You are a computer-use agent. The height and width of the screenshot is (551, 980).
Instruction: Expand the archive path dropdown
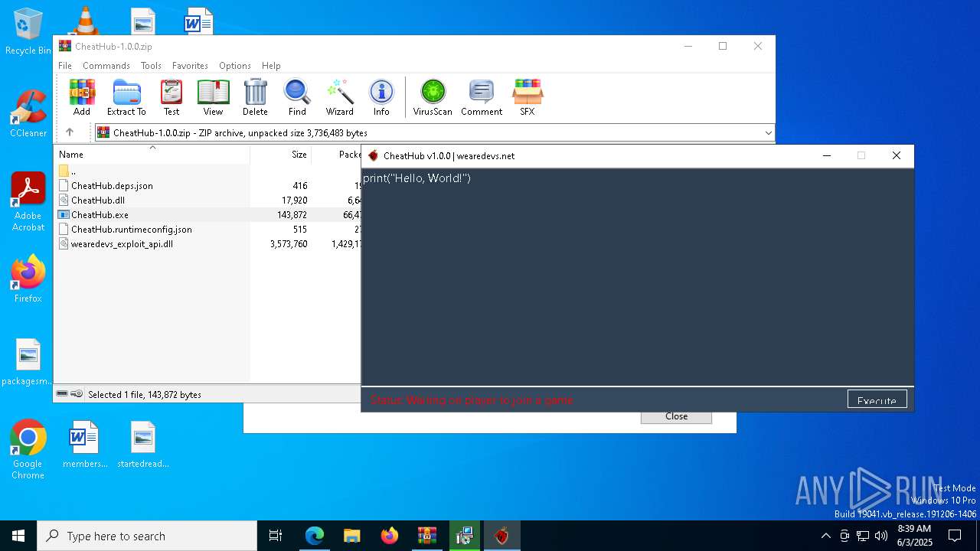(768, 133)
